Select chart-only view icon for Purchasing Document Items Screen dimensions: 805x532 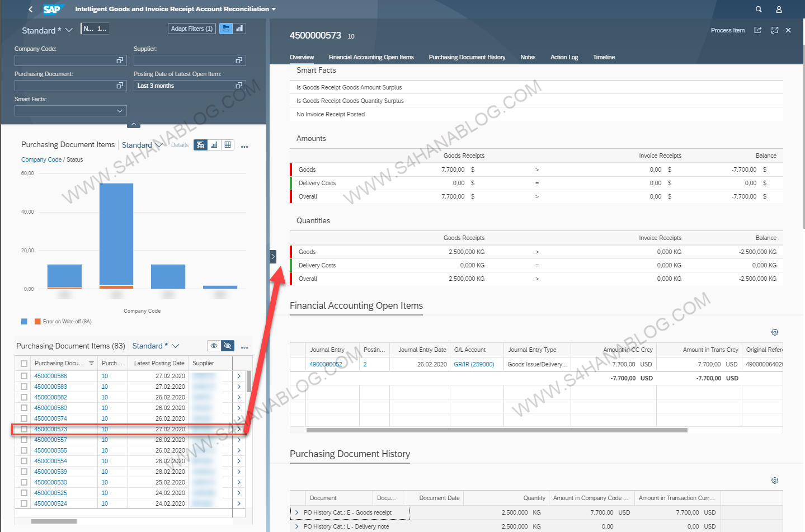(x=214, y=145)
